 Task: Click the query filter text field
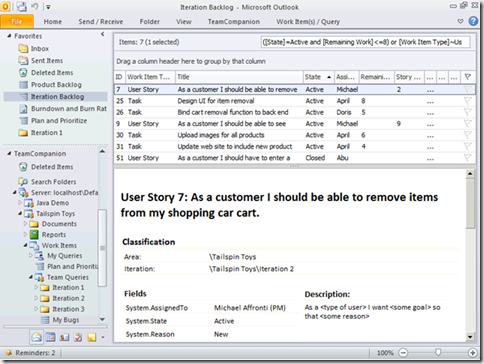point(366,42)
